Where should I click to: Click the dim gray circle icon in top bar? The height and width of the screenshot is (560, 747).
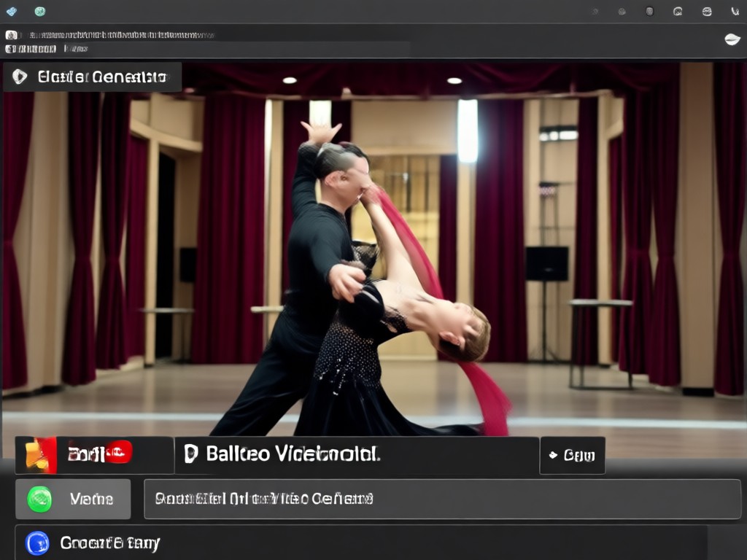[x=622, y=12]
